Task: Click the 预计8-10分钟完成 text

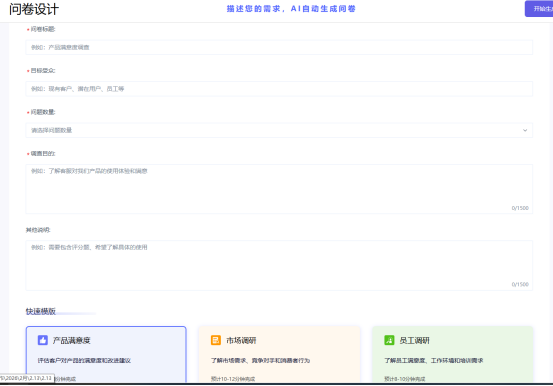Action: point(405,379)
